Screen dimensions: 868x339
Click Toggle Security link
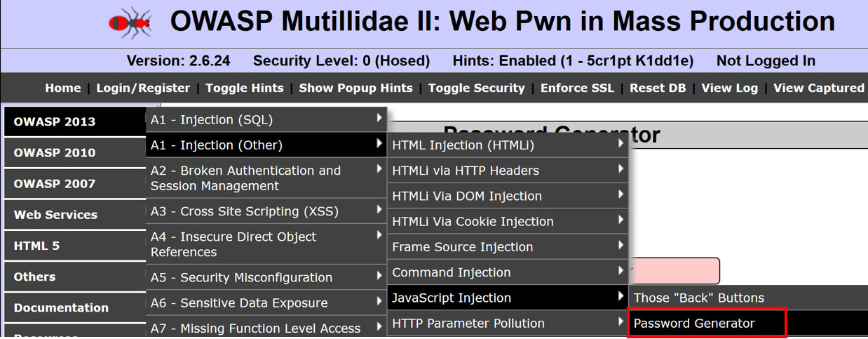(x=477, y=88)
